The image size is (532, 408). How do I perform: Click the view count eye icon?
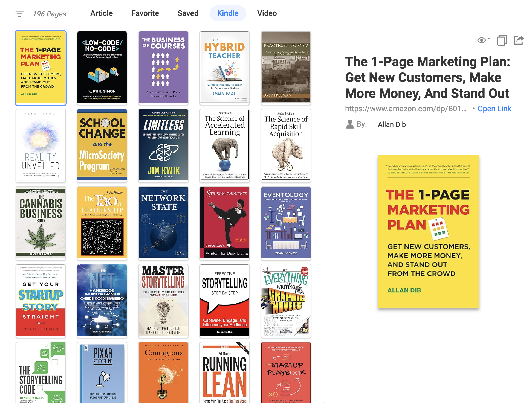pyautogui.click(x=481, y=40)
